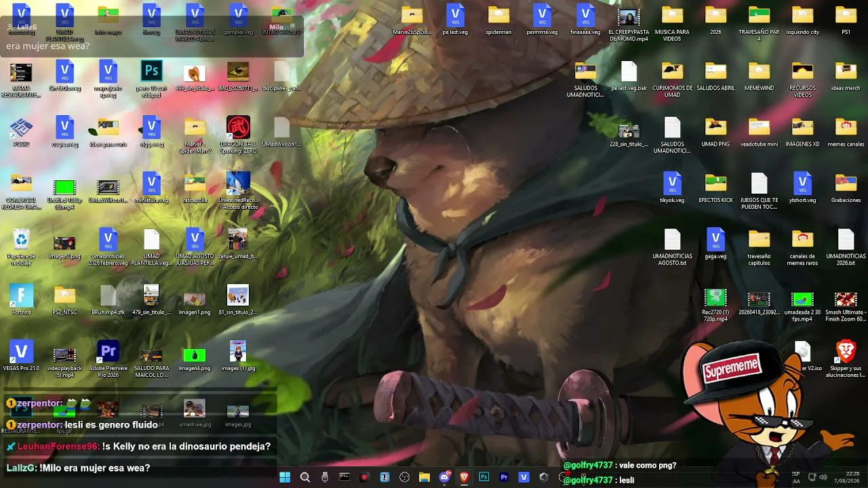This screenshot has width=868, height=488.
Task: Select the PCSX2 shortcut
Action: pyautogui.click(x=21, y=131)
